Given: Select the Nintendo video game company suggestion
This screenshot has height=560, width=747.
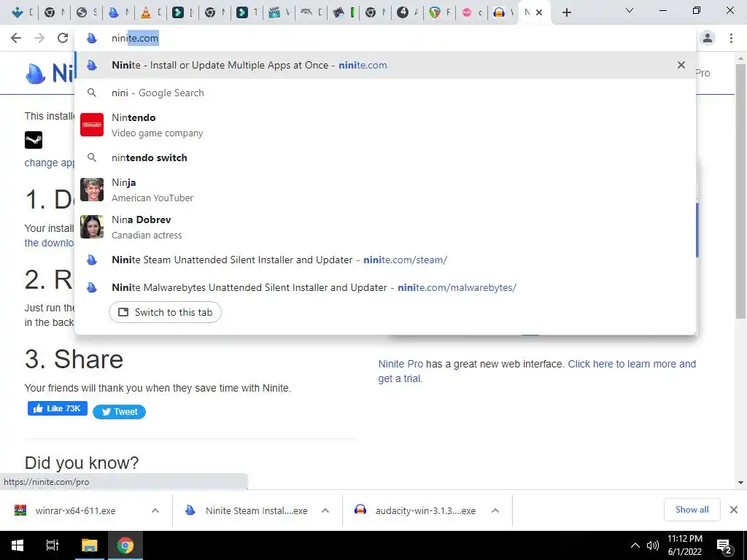Looking at the screenshot, I should point(385,125).
